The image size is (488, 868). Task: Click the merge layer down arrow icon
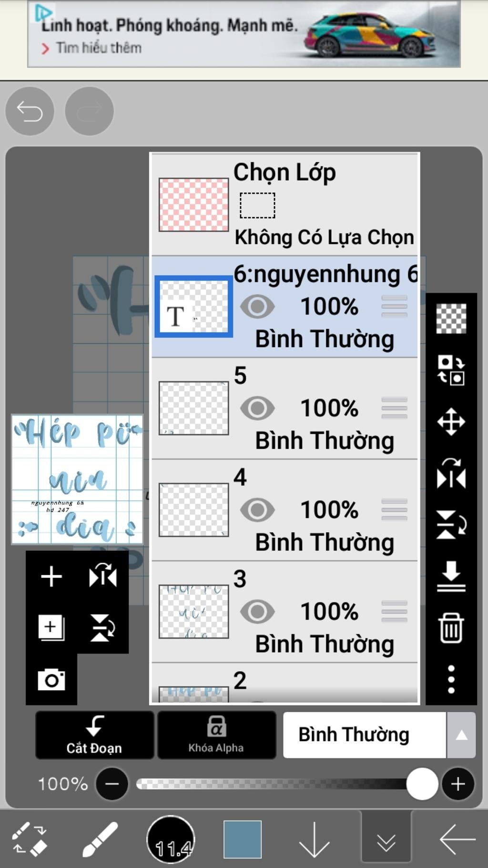coord(451,576)
